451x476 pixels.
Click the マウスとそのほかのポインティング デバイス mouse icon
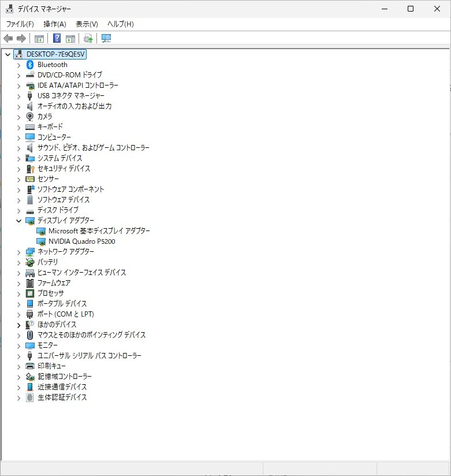(30, 335)
